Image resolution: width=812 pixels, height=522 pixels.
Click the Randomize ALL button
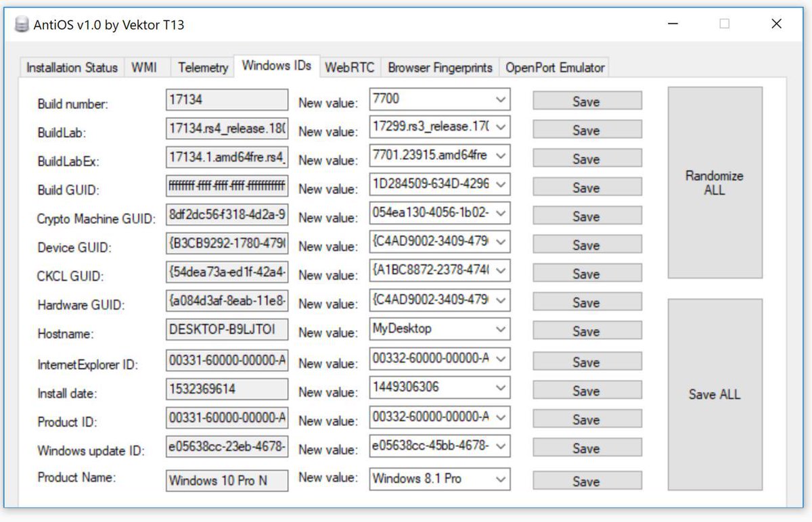click(715, 183)
